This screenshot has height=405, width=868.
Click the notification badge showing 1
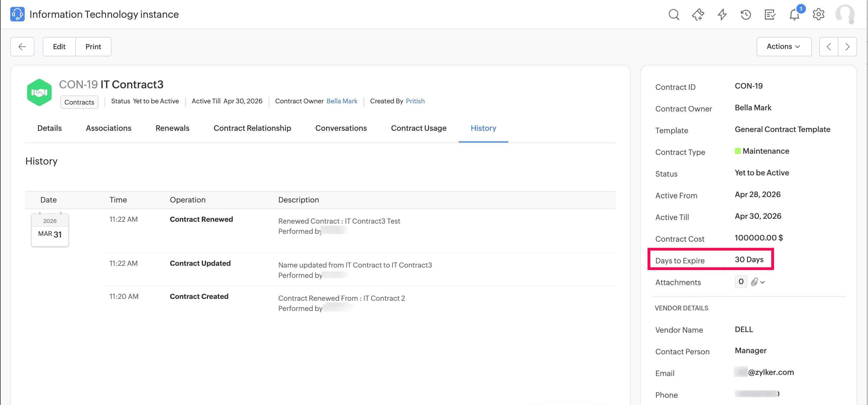tap(801, 9)
